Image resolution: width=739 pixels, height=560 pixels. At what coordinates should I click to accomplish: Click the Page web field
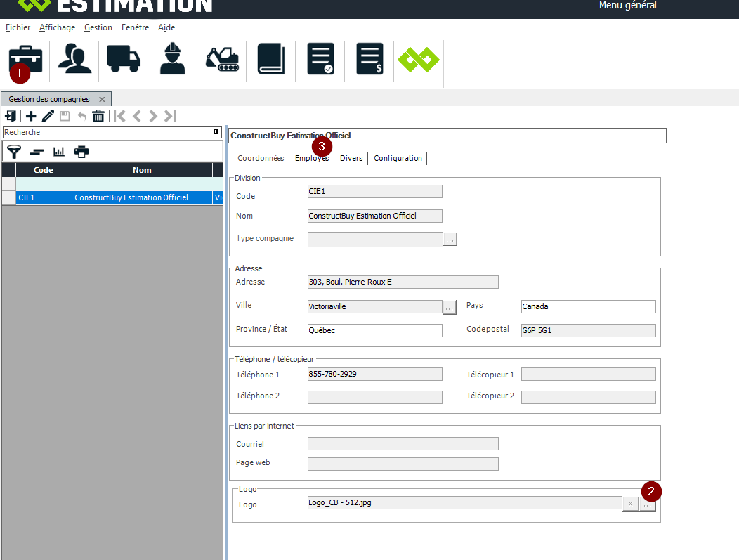pos(403,464)
